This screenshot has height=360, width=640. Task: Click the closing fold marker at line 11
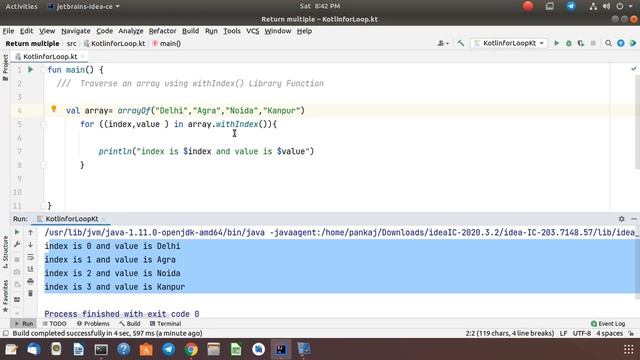(43, 206)
